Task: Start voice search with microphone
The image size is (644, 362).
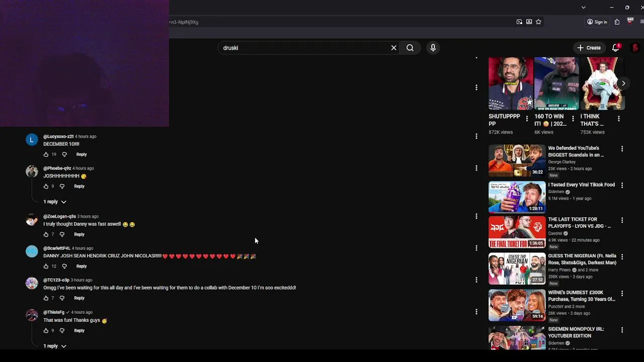Action: click(433, 48)
